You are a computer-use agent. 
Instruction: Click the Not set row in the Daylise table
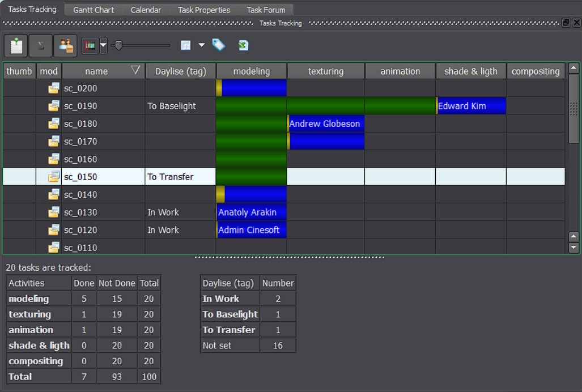tap(248, 346)
